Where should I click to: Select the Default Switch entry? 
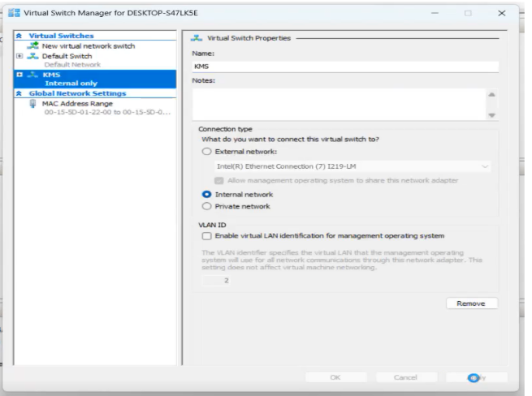[67, 56]
